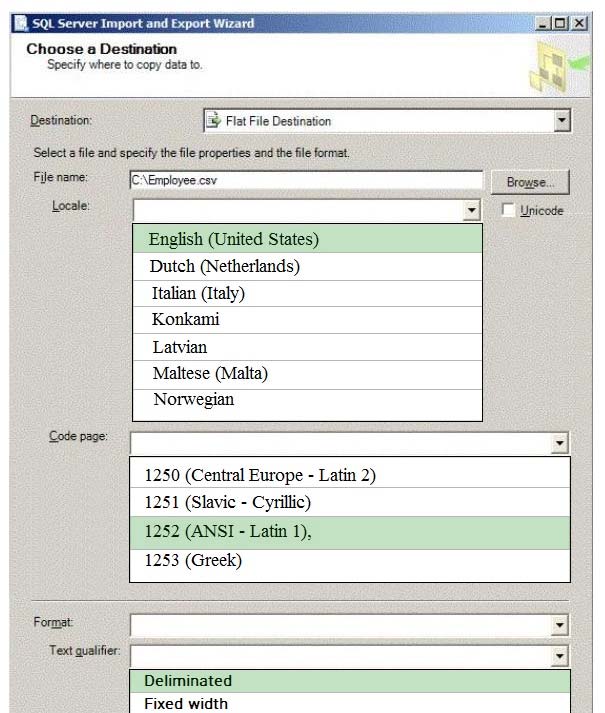The image size is (605, 713).
Task: Select English (United States) locale
Action: 308,239
